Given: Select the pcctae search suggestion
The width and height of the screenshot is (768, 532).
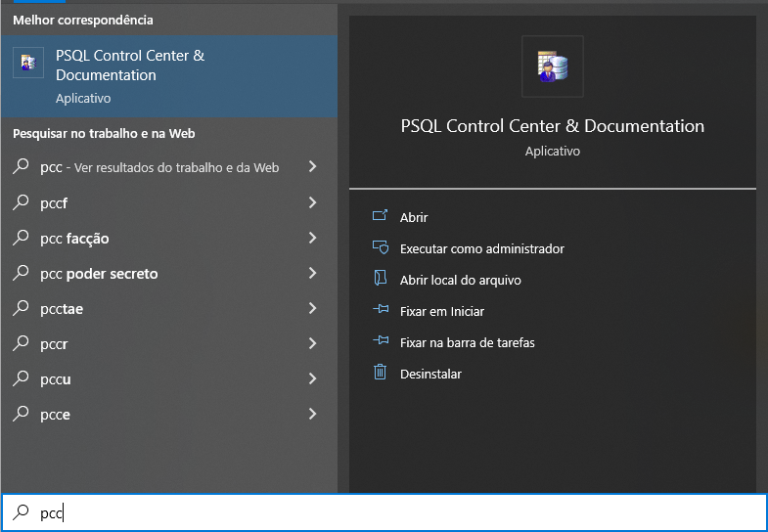Looking at the screenshot, I should (x=169, y=308).
